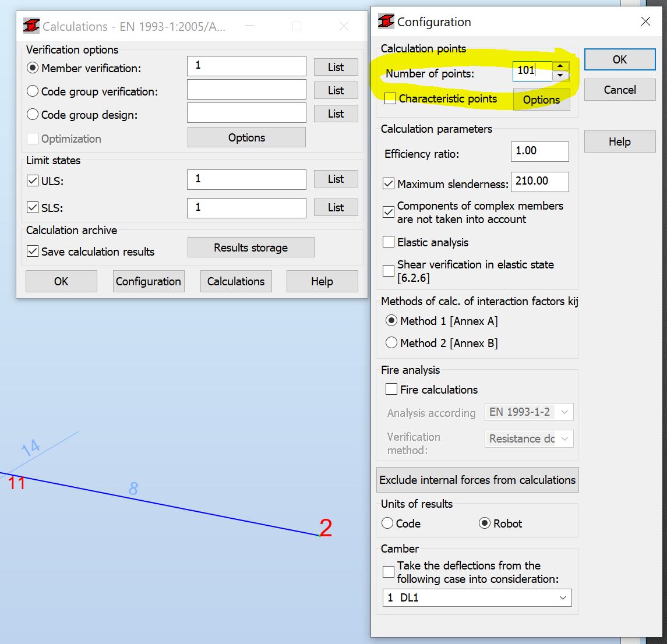The width and height of the screenshot is (667, 644).
Task: Click Options next to Characteristic points
Action: click(541, 100)
